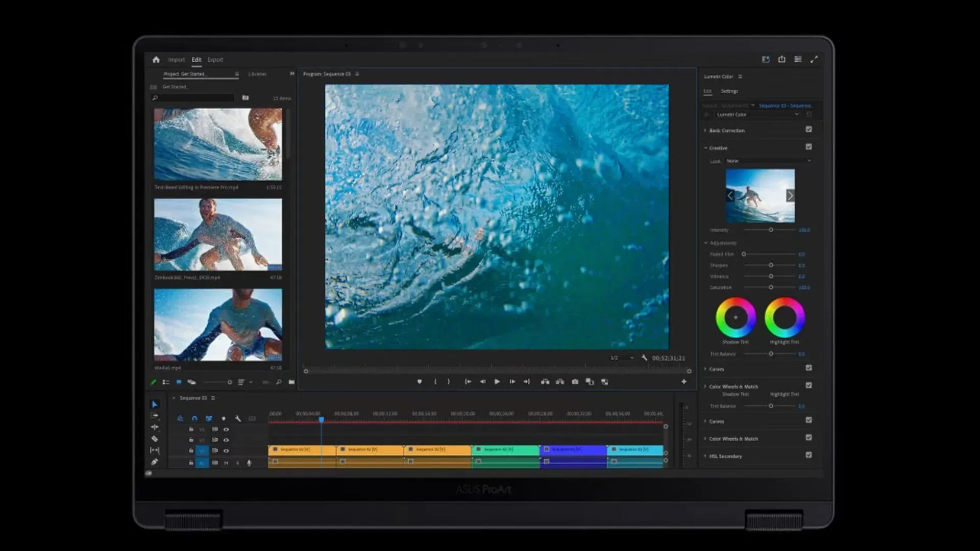The height and width of the screenshot is (551, 980).
Task: Hide the V1 video track with its eye toggle
Action: pos(227,450)
